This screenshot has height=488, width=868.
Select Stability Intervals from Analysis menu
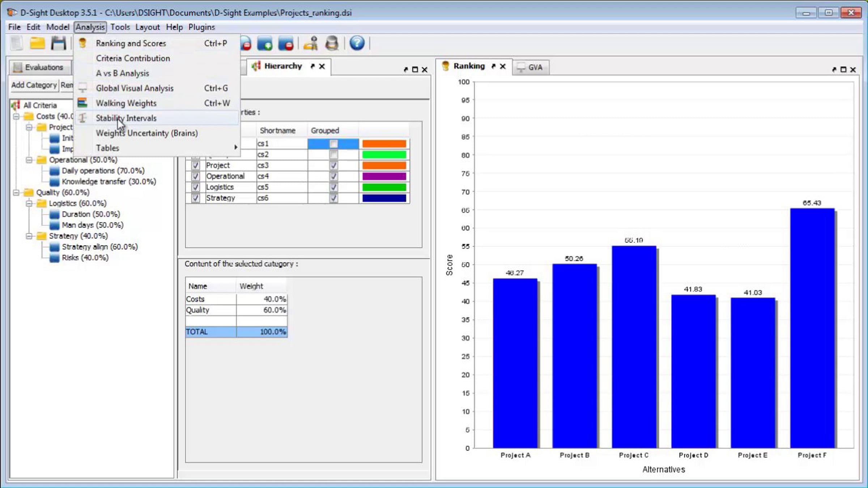pos(126,118)
